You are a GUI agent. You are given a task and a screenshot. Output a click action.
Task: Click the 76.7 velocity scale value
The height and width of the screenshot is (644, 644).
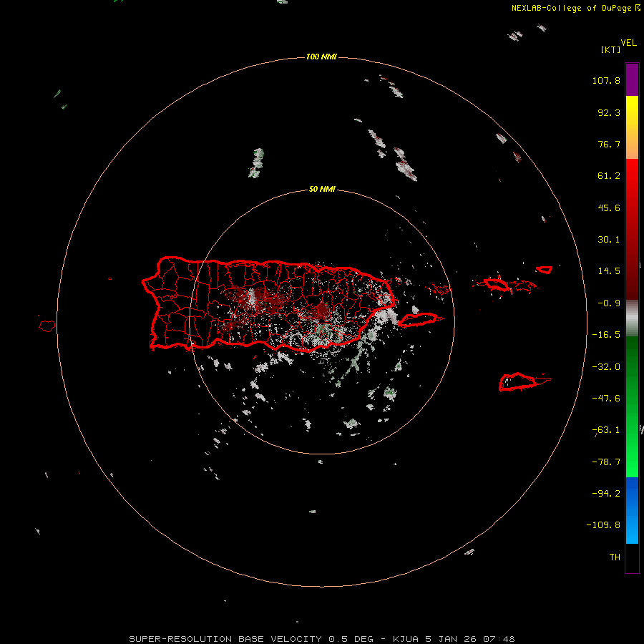(609, 144)
